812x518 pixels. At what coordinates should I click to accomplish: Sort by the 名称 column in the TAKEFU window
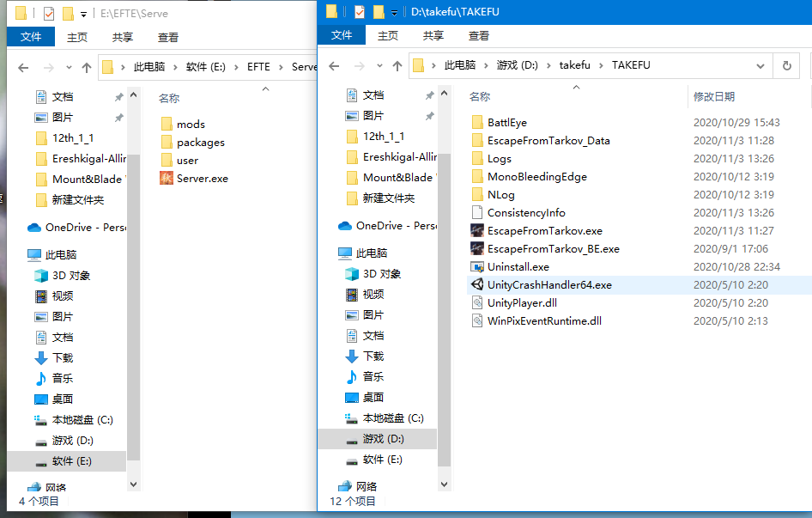[480, 96]
